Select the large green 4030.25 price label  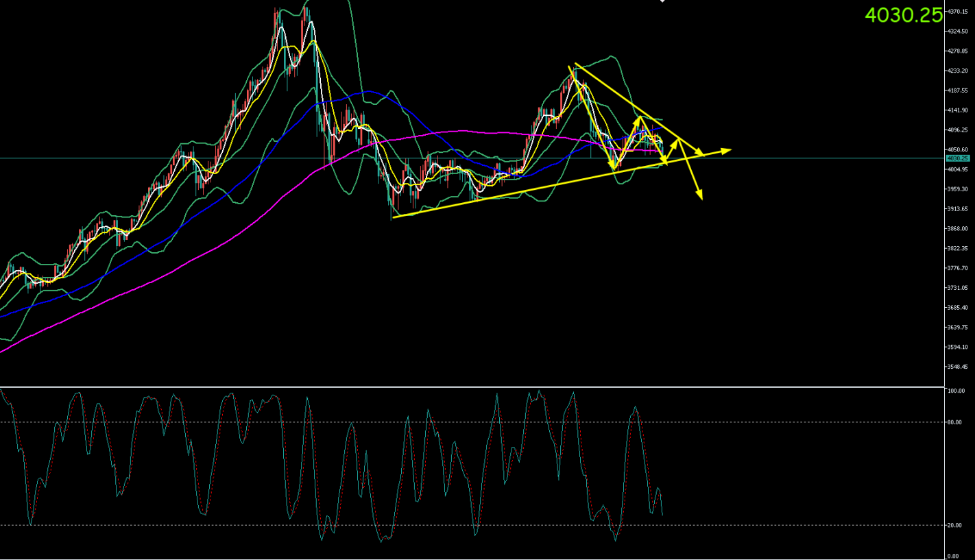[x=904, y=16]
